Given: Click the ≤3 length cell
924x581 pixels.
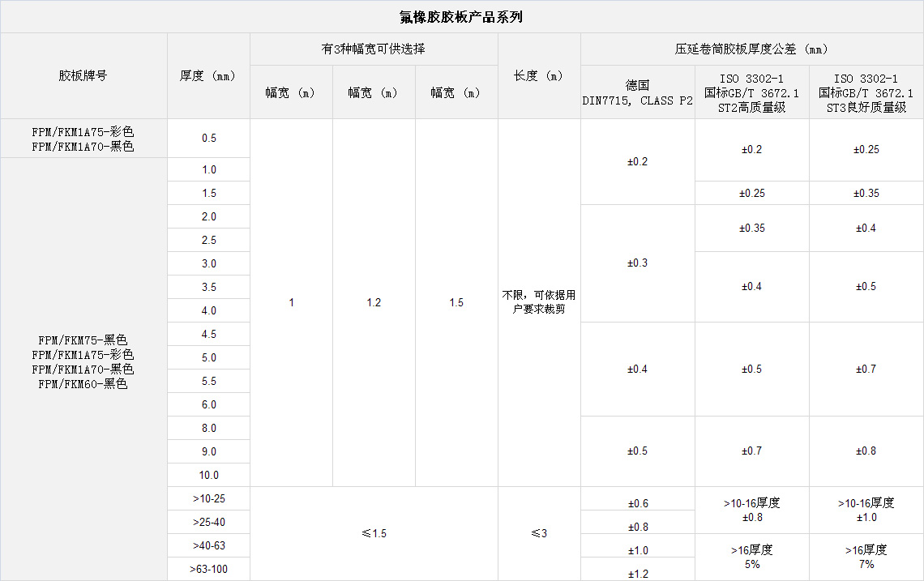Looking at the screenshot, I should [539, 533].
